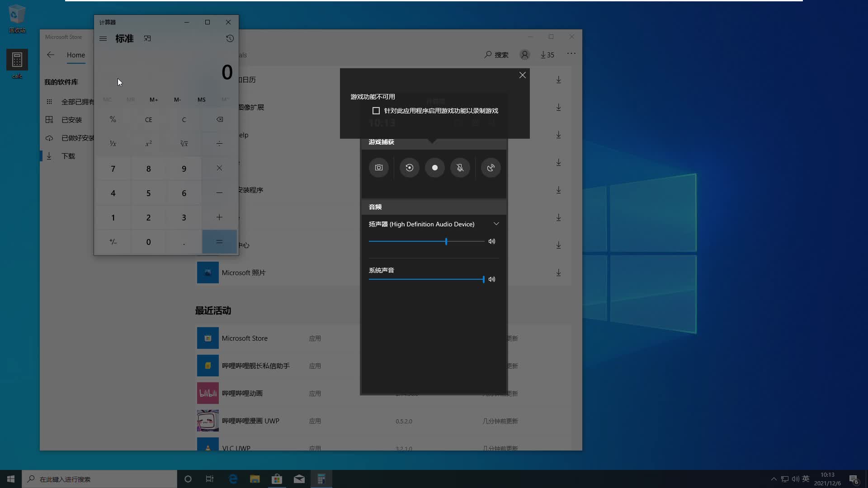Click the square root key
This screenshot has width=868, height=488.
coord(184,144)
